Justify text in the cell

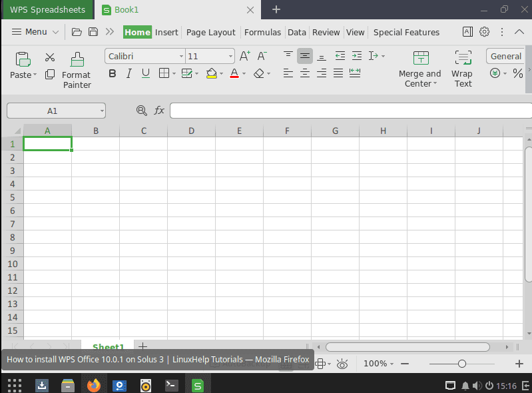coord(338,73)
